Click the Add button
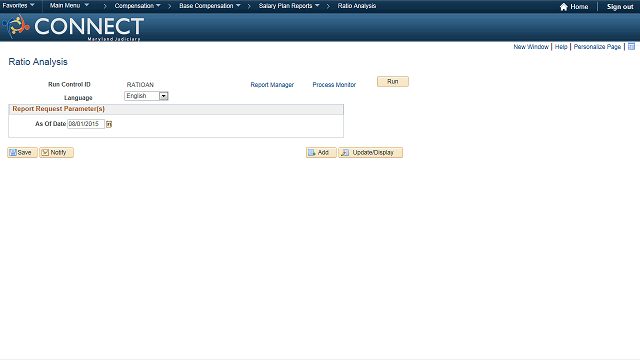This screenshot has height=360, width=640. [321, 153]
